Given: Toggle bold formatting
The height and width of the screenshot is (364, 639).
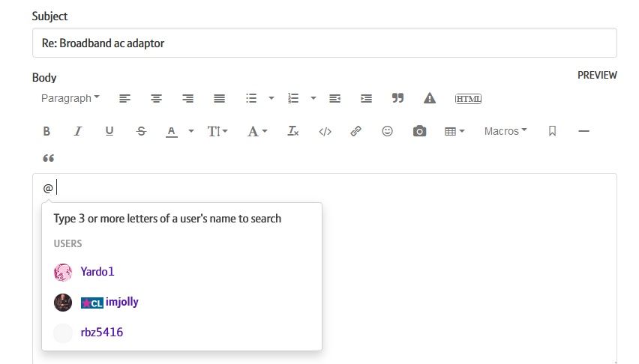Looking at the screenshot, I should 46,131.
